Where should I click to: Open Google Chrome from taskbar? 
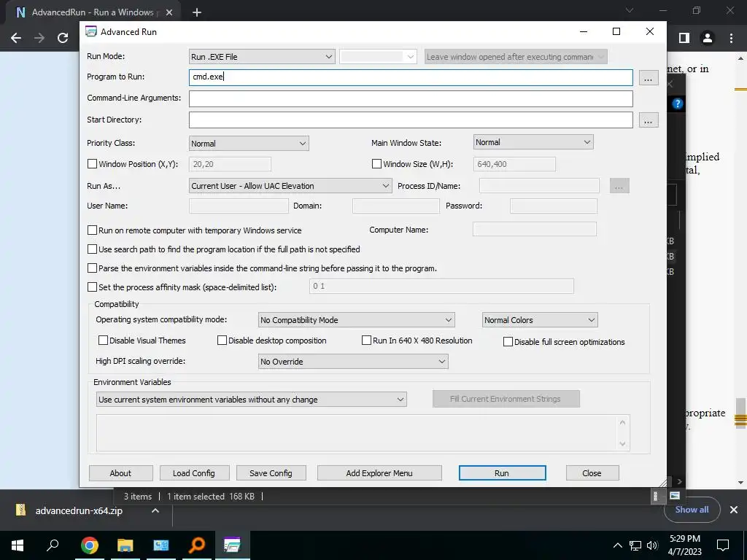click(x=89, y=545)
